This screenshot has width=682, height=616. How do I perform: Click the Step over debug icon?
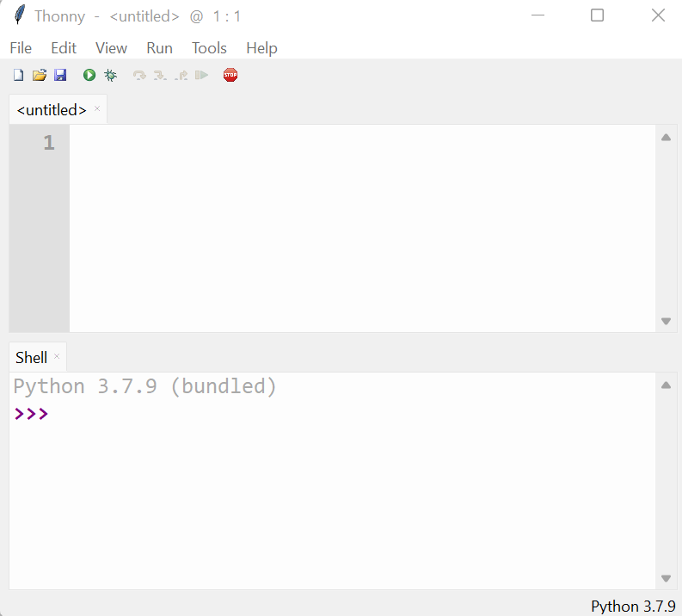tap(139, 75)
